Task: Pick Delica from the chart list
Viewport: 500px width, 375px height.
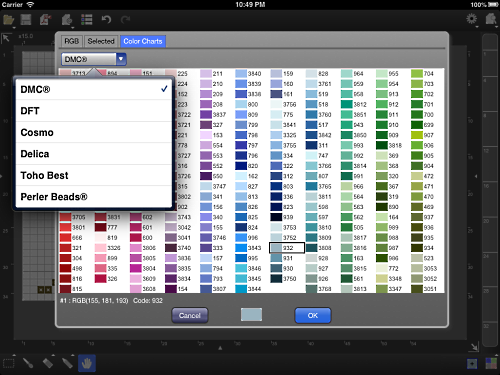Action: [x=94, y=154]
